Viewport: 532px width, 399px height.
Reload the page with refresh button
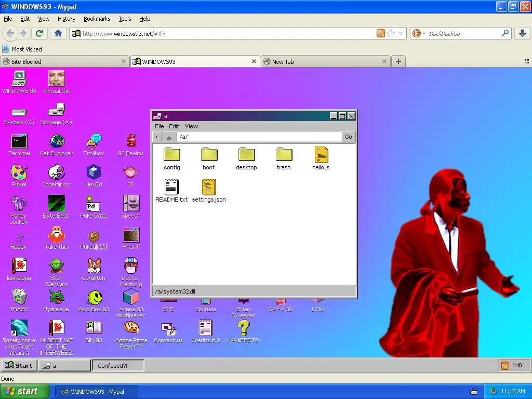(39, 33)
